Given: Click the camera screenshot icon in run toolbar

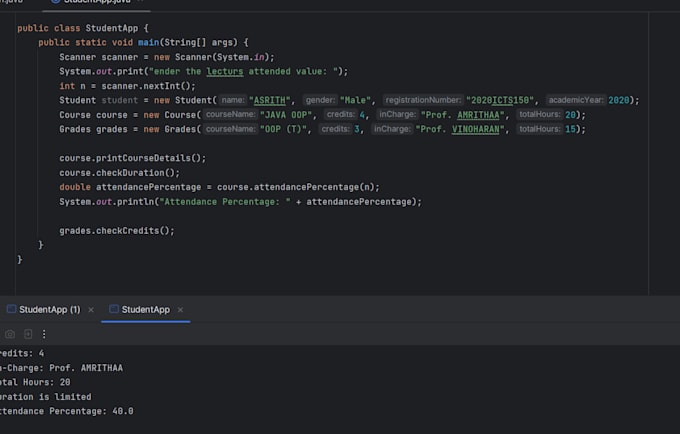Looking at the screenshot, I should [x=10, y=334].
